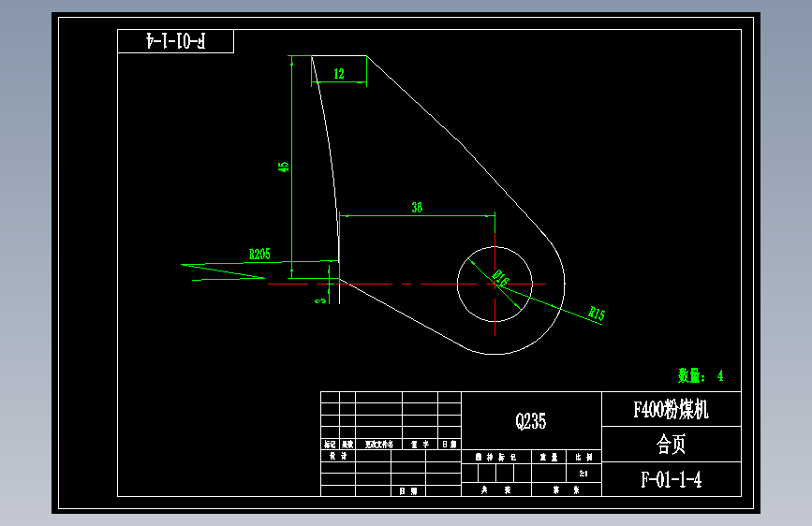Click the small 3 offset dimension
812x526 pixels.
[321, 300]
